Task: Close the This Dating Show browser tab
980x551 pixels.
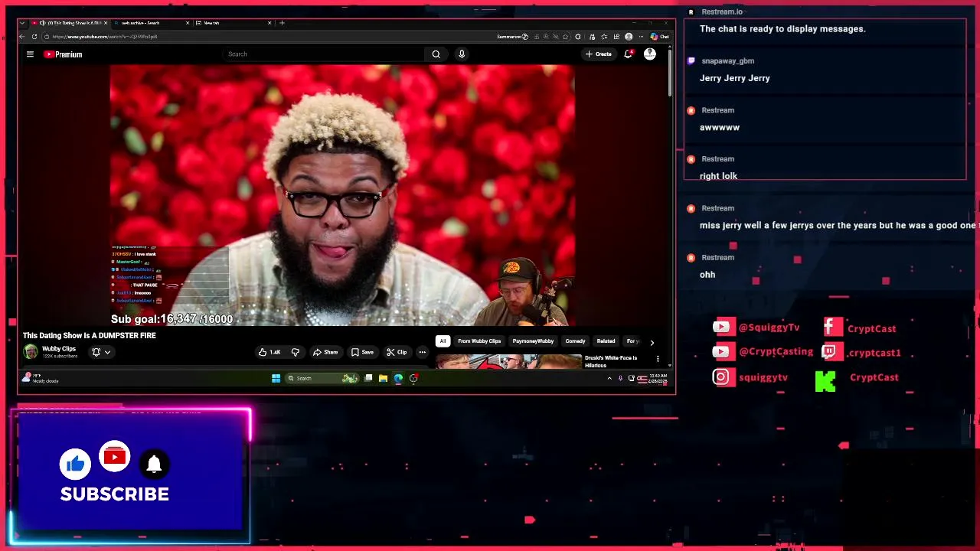Action: (105, 23)
